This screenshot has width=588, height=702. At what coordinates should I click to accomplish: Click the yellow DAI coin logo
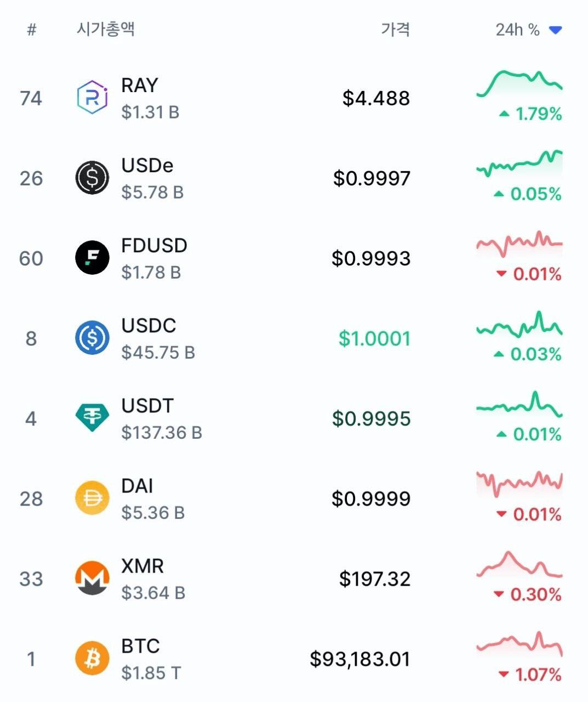click(92, 498)
